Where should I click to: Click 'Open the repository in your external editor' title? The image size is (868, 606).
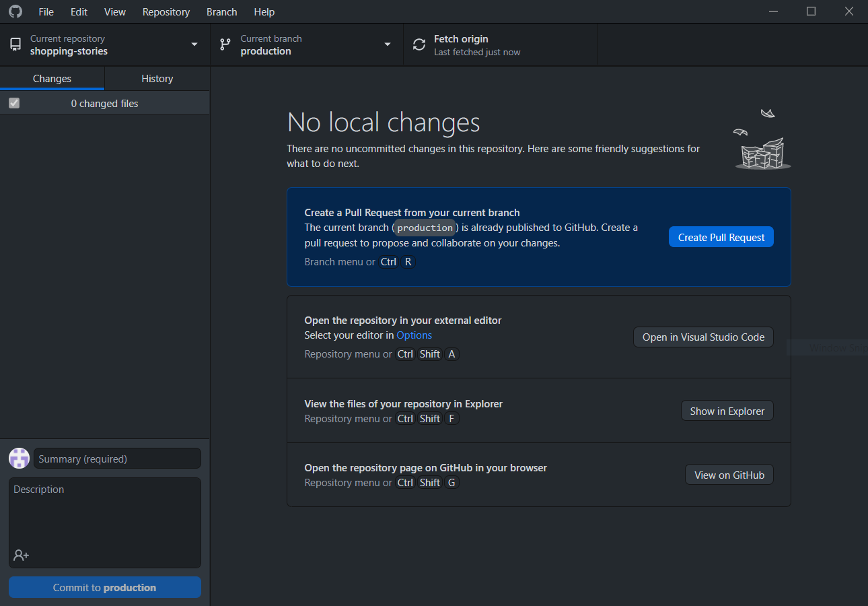tap(403, 321)
